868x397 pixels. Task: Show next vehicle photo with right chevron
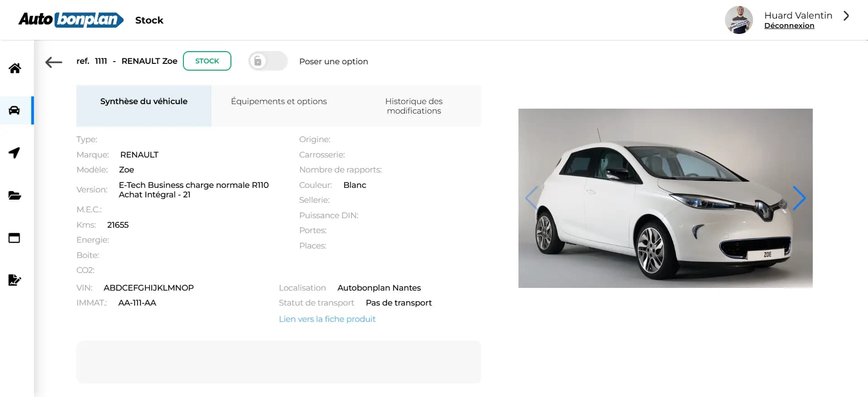point(799,198)
